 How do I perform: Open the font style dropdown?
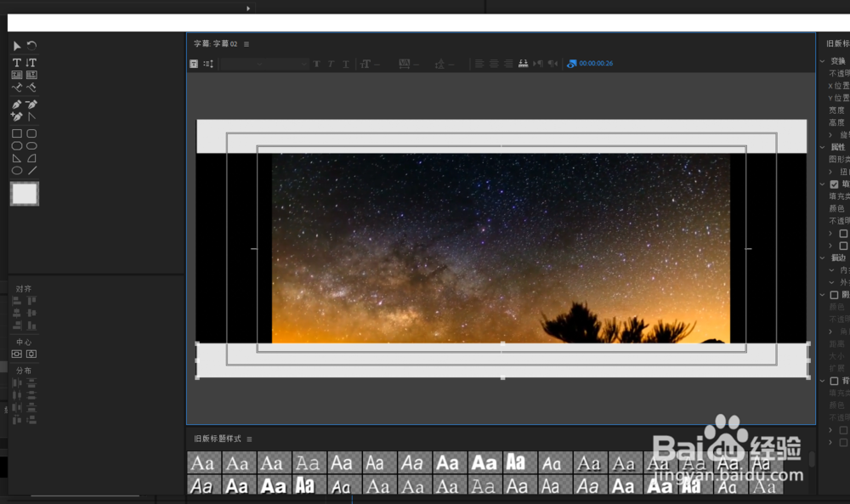coord(287,64)
